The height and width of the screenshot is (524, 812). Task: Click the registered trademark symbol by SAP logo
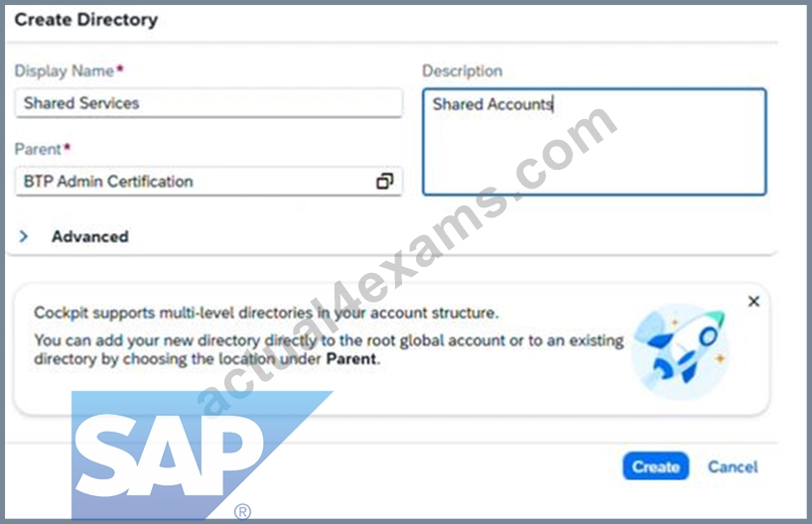point(242,511)
